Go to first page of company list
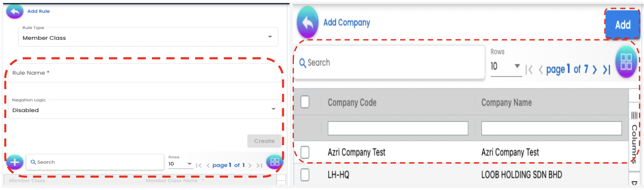644x190 pixels. (x=529, y=70)
